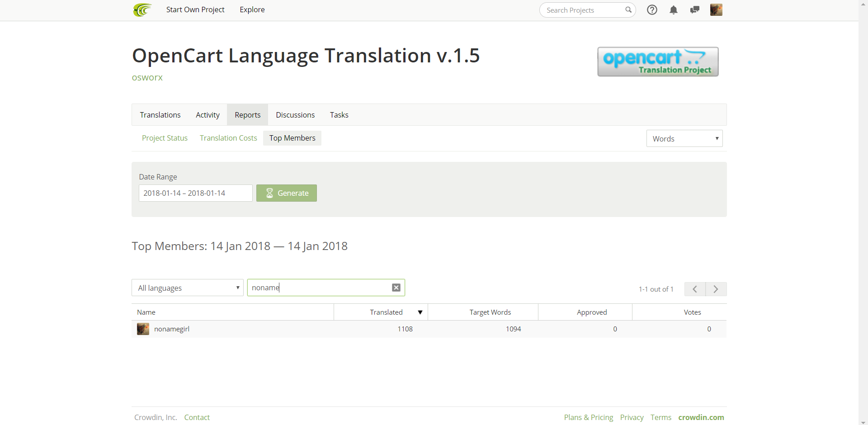Click the Date Range input field
Image resolution: width=868 pixels, height=425 pixels.
(x=196, y=193)
